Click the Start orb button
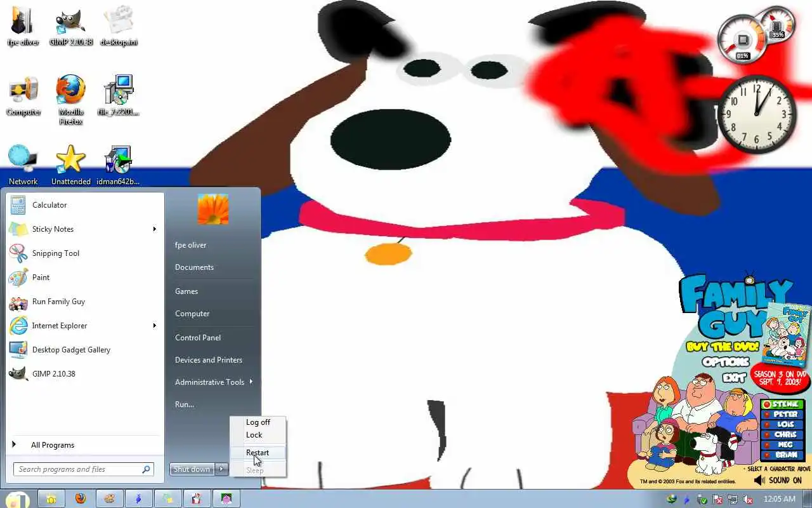Image resolution: width=812 pixels, height=508 pixels. (x=17, y=499)
